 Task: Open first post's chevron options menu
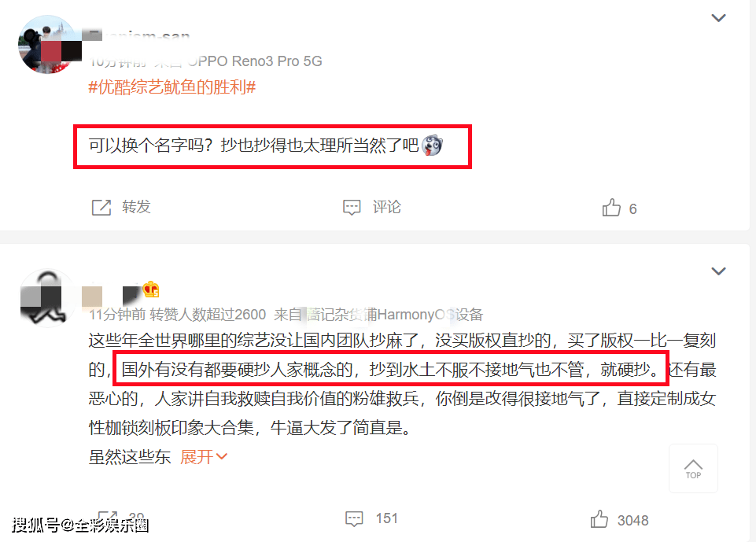[718, 18]
